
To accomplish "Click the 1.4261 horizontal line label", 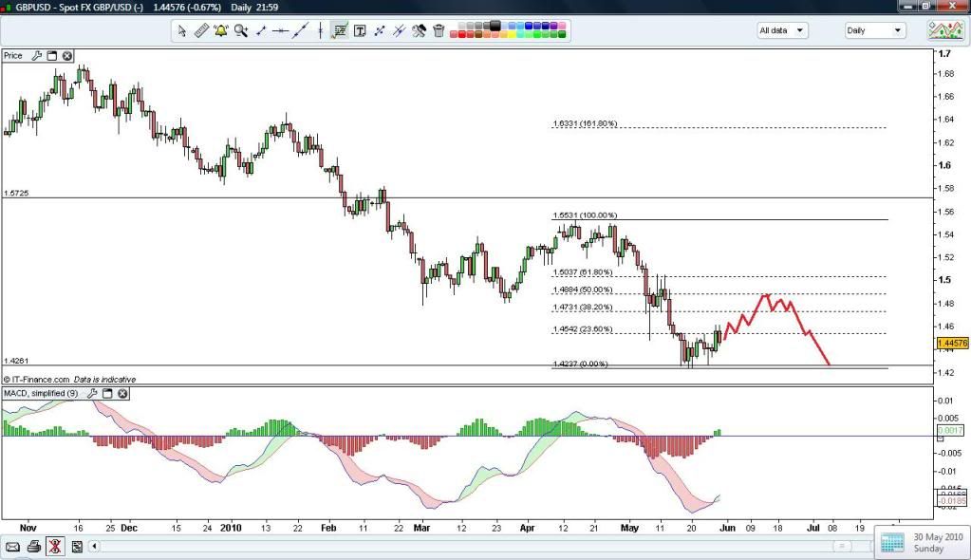I will point(16,361).
